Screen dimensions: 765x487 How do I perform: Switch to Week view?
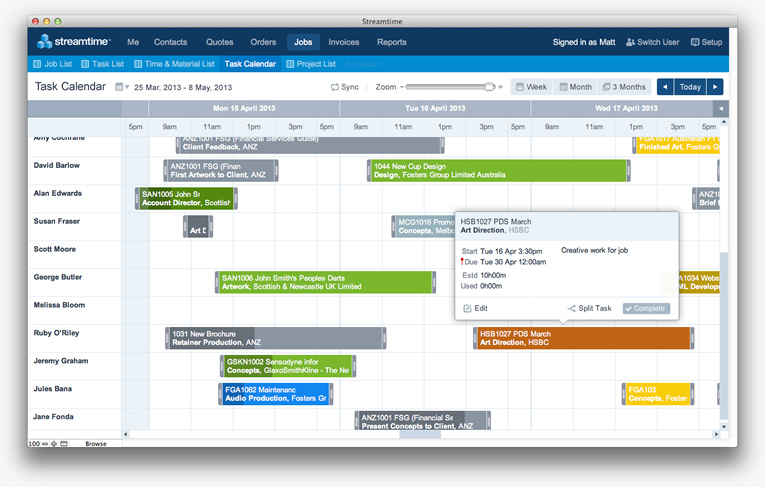(x=531, y=87)
